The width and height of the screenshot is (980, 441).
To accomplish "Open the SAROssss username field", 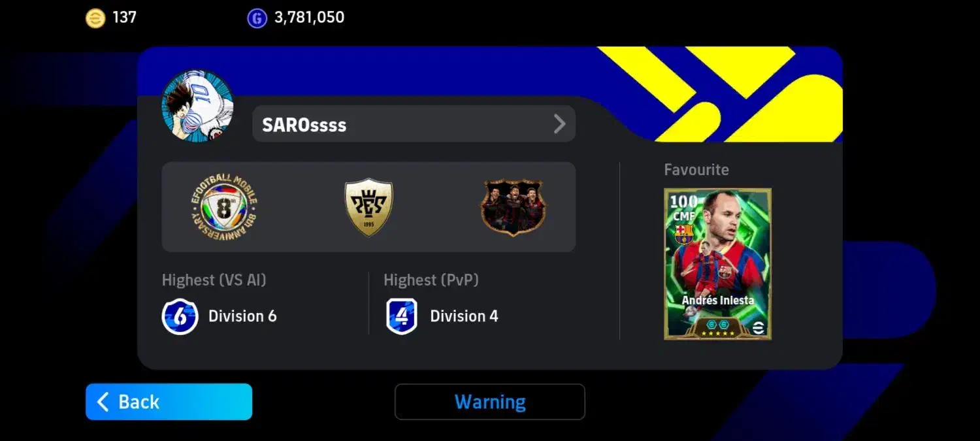I will point(414,124).
